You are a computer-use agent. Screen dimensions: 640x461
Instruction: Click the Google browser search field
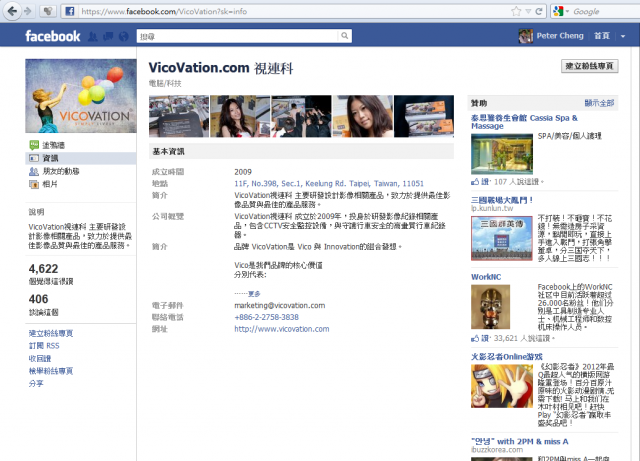[606, 11]
